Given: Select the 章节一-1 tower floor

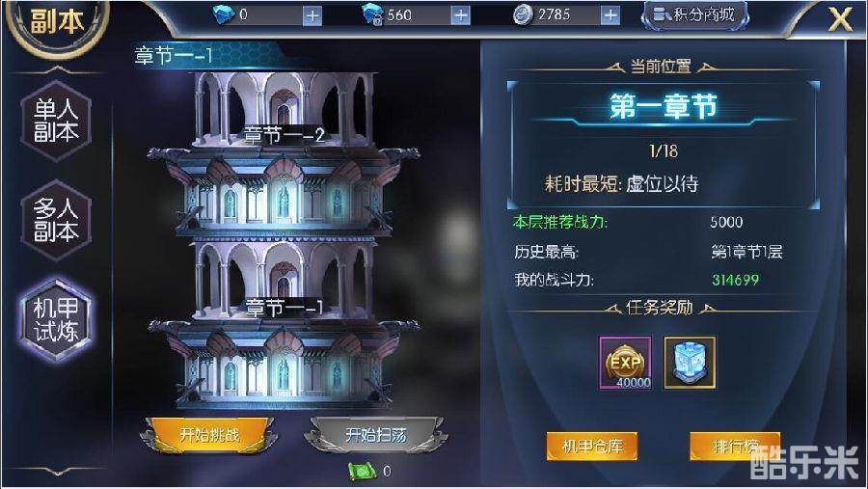Looking at the screenshot, I should (284, 324).
